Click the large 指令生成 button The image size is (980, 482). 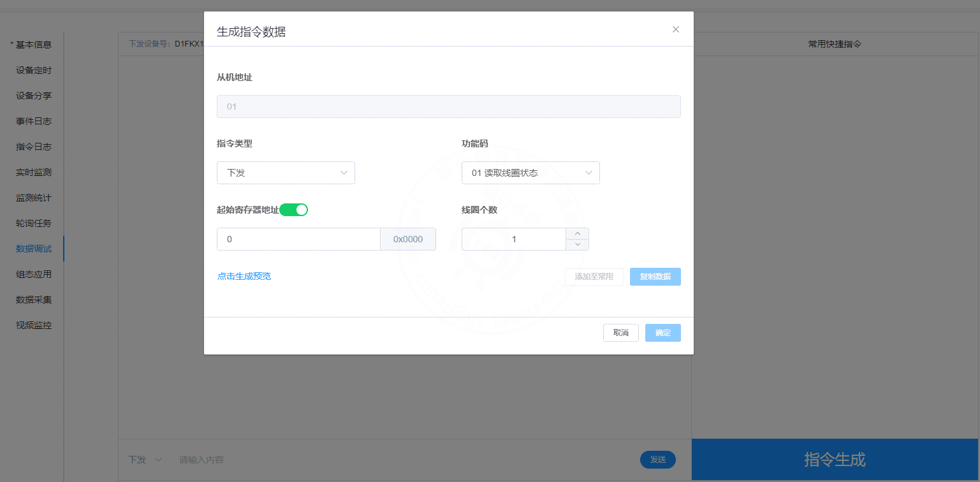(x=835, y=460)
